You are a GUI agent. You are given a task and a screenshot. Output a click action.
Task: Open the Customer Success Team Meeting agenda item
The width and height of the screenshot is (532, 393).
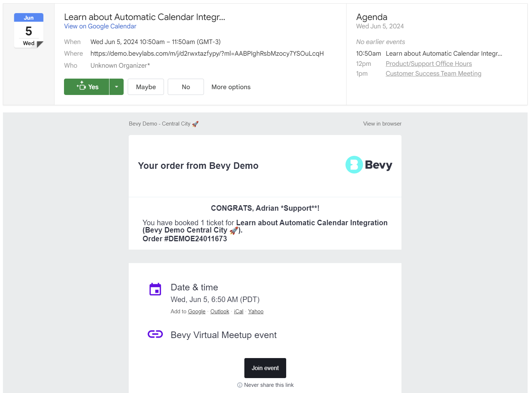point(433,74)
